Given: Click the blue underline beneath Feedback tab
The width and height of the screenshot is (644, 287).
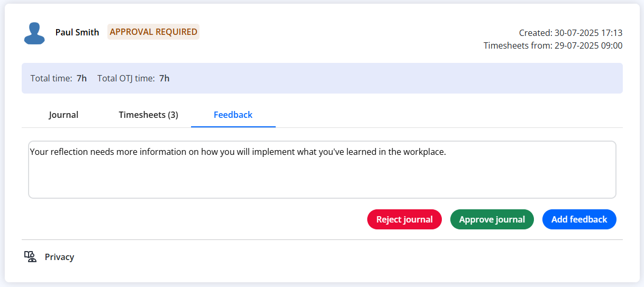Looking at the screenshot, I should 233,127.
